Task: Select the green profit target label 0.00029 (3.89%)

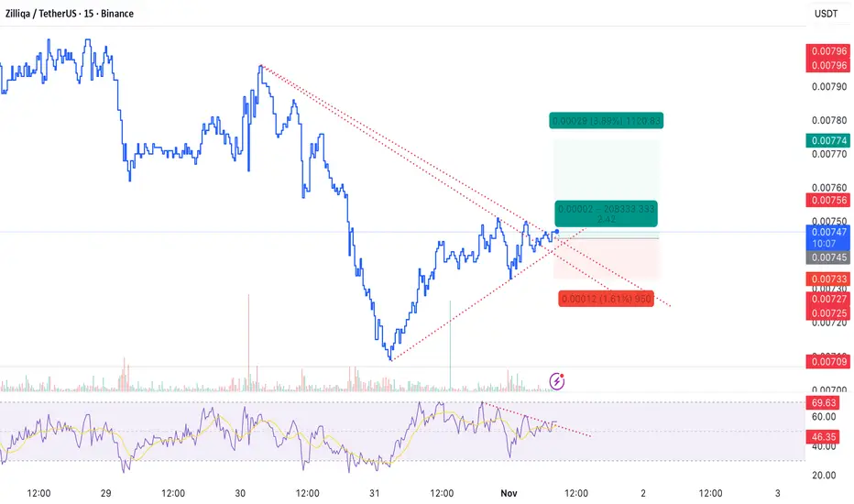Action: [607, 120]
